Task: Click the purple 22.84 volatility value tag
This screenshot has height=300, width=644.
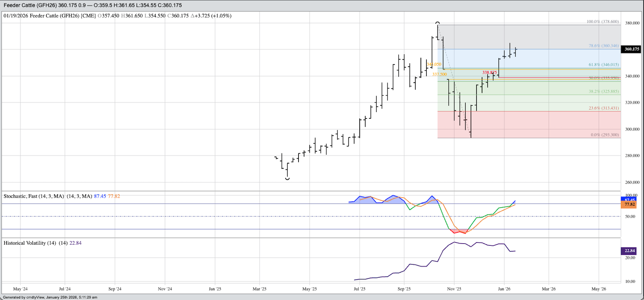Action: click(629, 251)
